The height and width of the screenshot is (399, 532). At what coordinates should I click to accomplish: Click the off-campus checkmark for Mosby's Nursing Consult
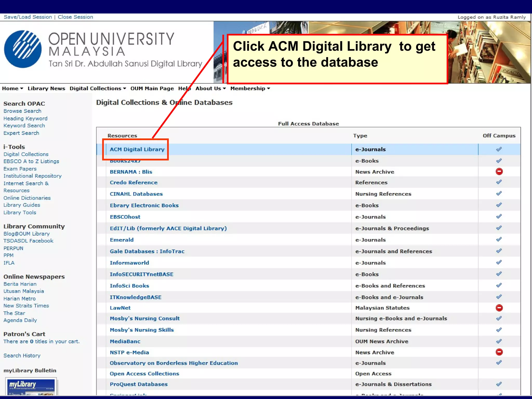point(499,318)
